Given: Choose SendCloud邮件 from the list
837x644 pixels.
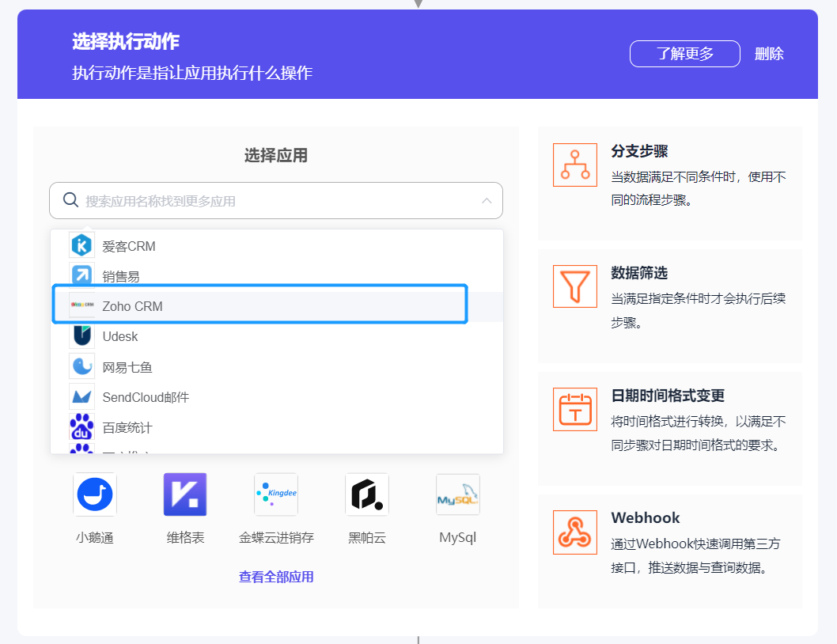Looking at the screenshot, I should pos(277,397).
